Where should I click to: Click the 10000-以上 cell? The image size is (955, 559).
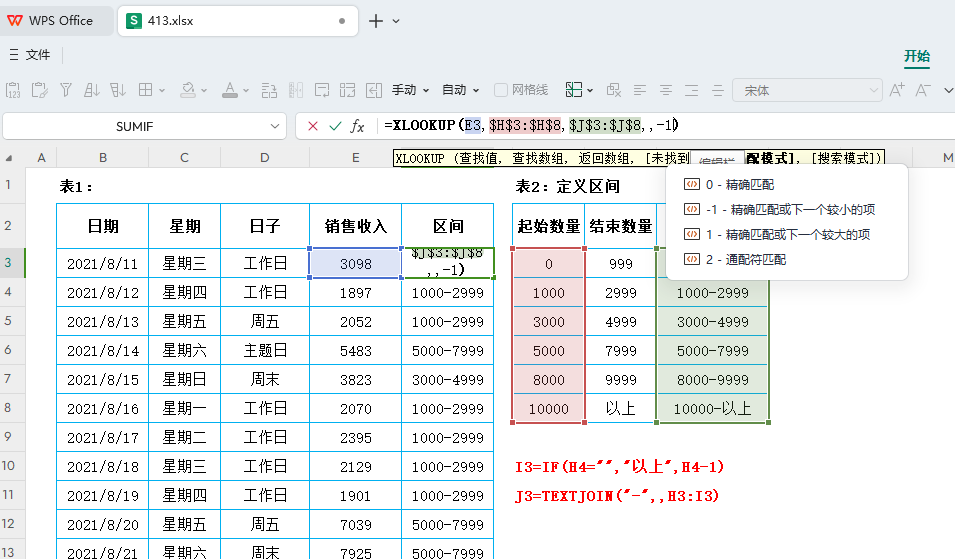(713, 409)
